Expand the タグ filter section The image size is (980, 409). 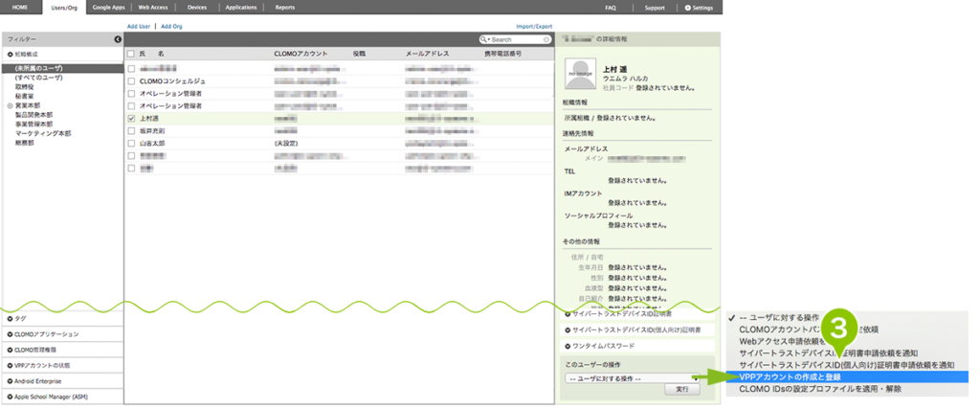coord(11,318)
